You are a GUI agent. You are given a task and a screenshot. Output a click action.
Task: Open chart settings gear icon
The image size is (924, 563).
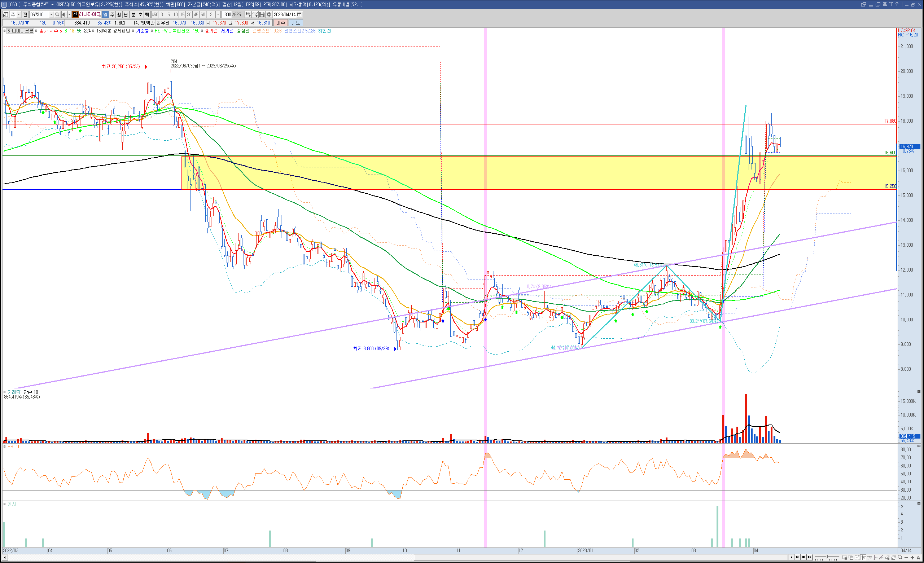(x=269, y=14)
